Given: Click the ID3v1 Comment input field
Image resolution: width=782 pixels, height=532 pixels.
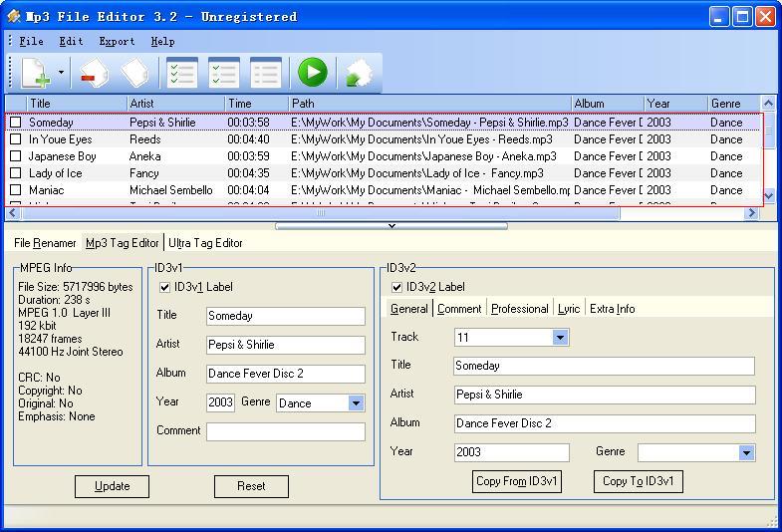Looking at the screenshot, I should (x=285, y=431).
